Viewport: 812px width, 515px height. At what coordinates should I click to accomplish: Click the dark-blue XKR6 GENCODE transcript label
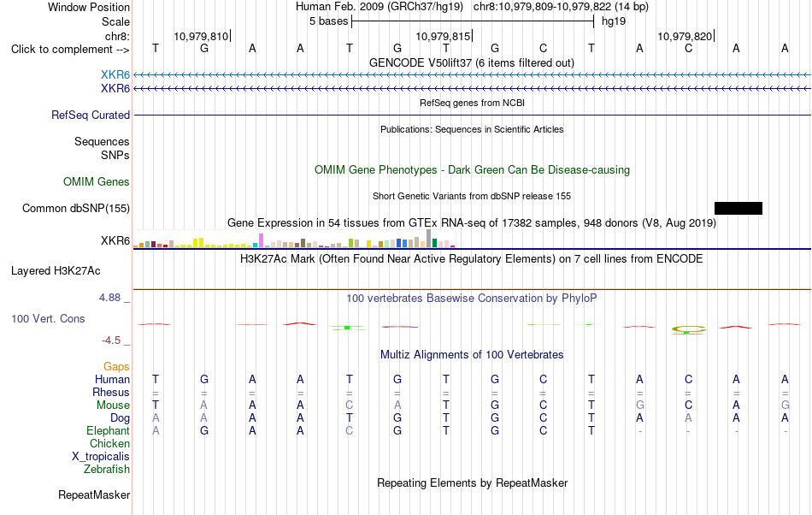(x=115, y=89)
